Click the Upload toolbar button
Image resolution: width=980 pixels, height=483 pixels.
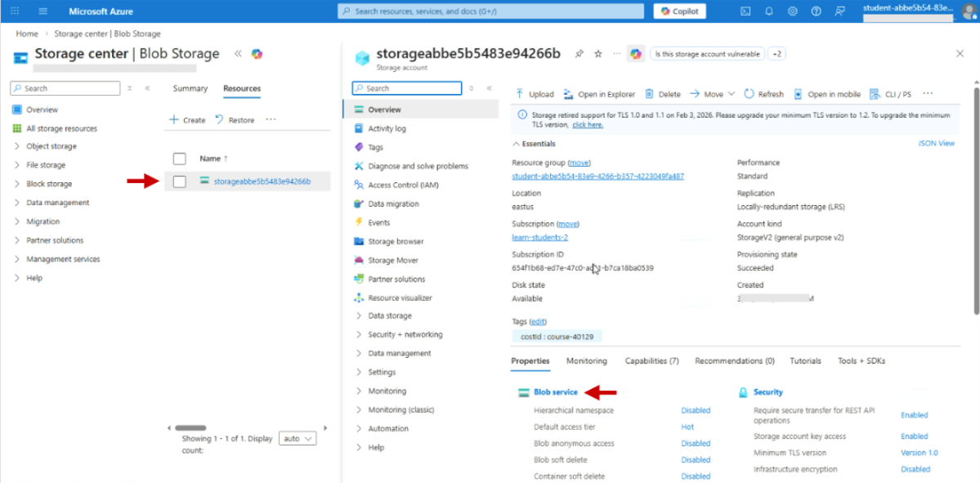tap(535, 94)
